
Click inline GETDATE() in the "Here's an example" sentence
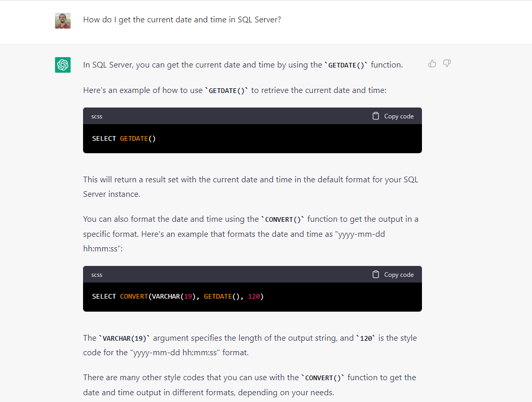click(x=227, y=91)
